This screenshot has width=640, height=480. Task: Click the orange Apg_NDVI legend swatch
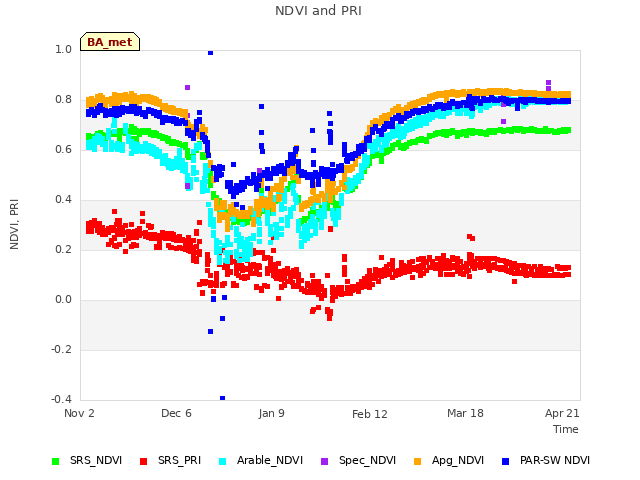(418, 461)
